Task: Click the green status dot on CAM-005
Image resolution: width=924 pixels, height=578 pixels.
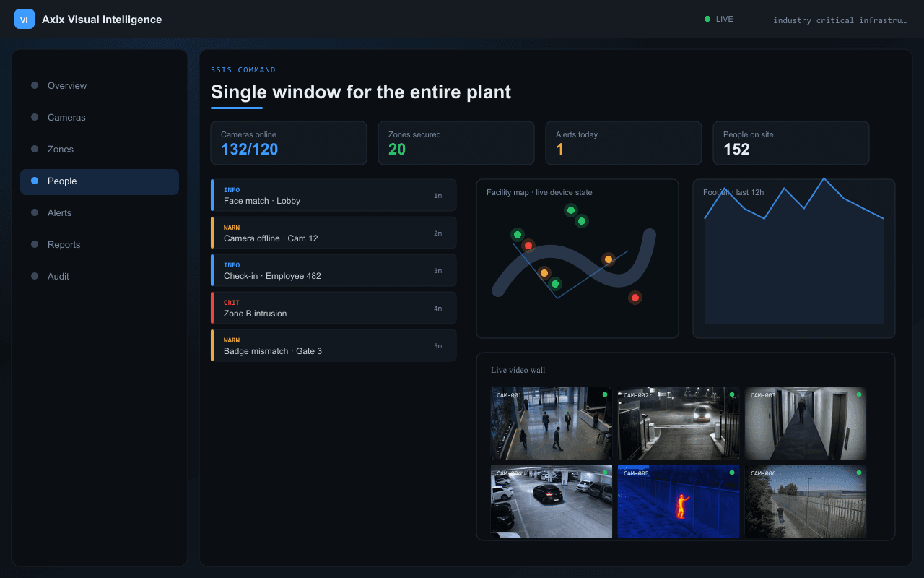Action: (732, 473)
